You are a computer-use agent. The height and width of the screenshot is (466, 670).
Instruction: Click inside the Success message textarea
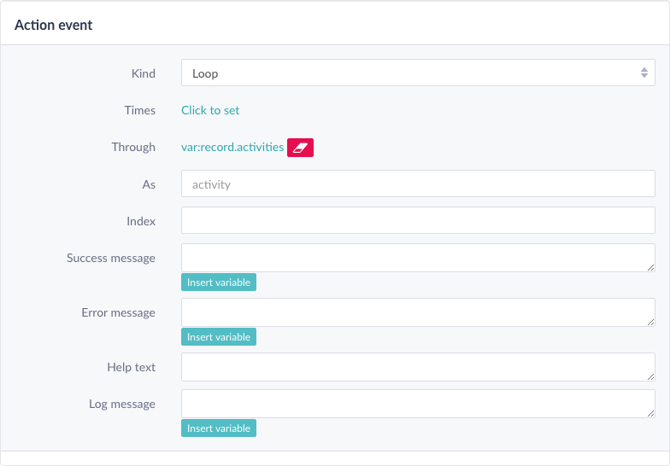(x=418, y=258)
